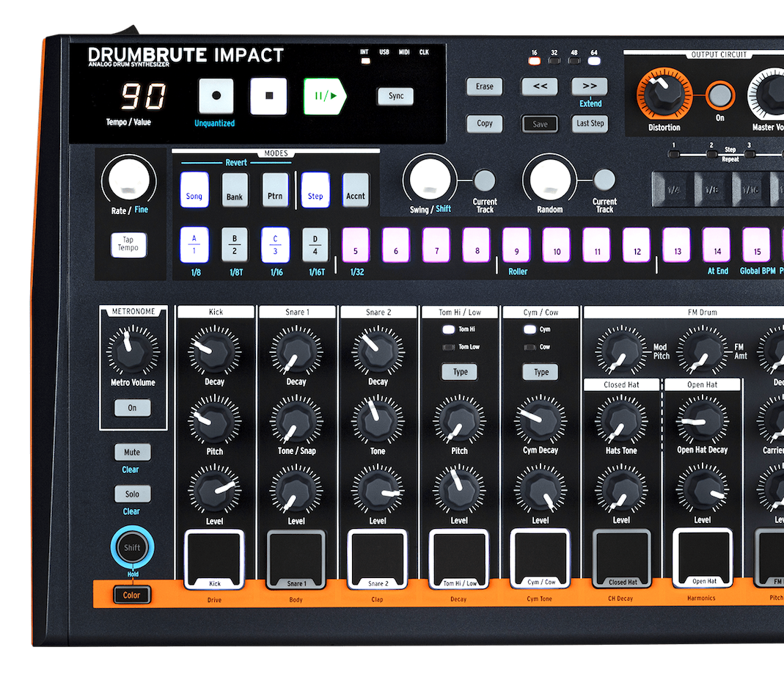The height and width of the screenshot is (680, 784).
Task: Tap the Tom Hi / Low pad
Action: point(459,558)
